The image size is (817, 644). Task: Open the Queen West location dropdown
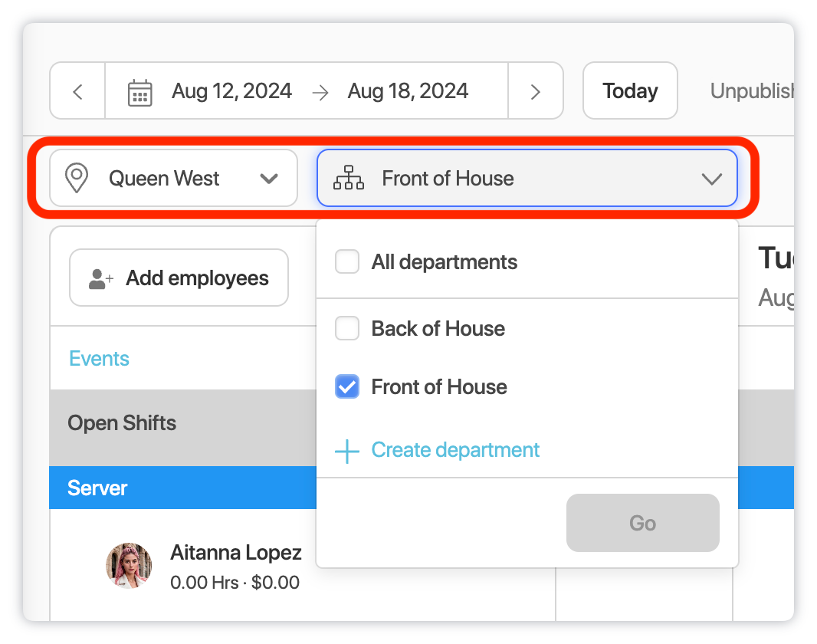point(173,179)
